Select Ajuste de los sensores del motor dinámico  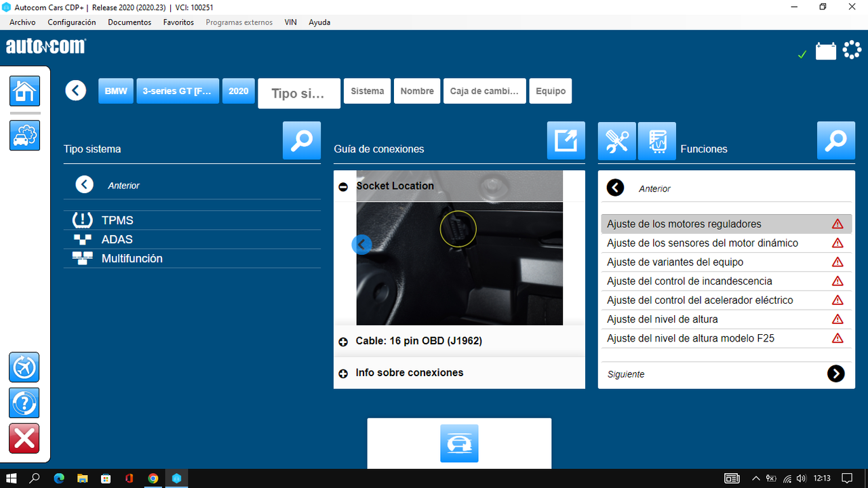726,243
